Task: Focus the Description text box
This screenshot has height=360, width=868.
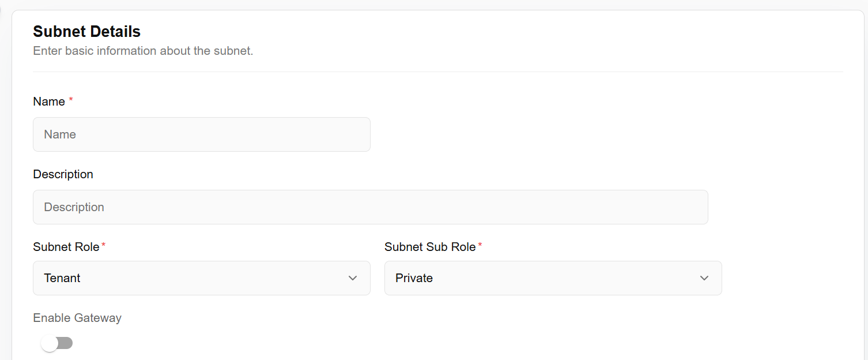Action: (x=370, y=207)
